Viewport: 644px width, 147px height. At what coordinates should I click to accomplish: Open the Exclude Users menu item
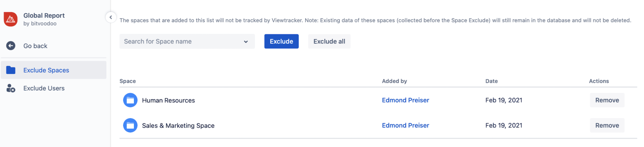click(x=44, y=88)
